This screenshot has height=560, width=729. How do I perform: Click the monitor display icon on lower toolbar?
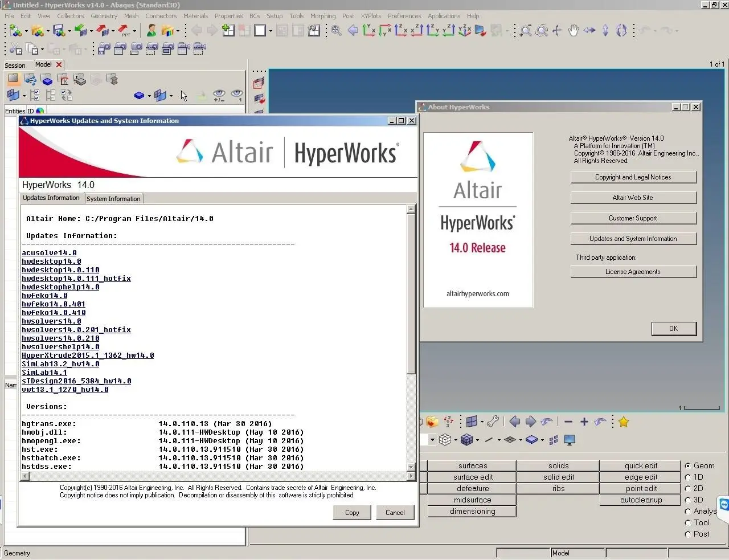(x=570, y=440)
